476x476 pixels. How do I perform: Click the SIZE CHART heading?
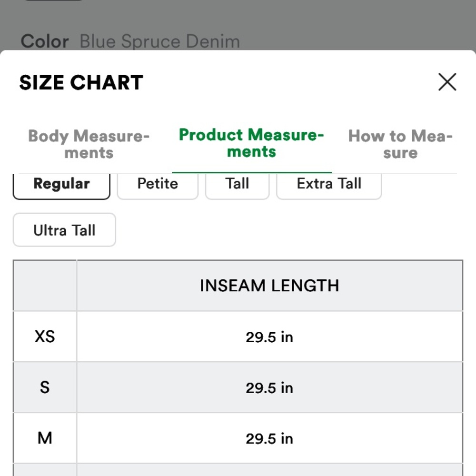click(x=81, y=83)
